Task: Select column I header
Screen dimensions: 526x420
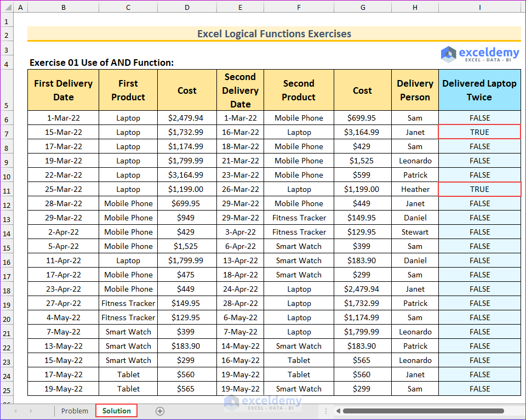Action: pos(480,7)
